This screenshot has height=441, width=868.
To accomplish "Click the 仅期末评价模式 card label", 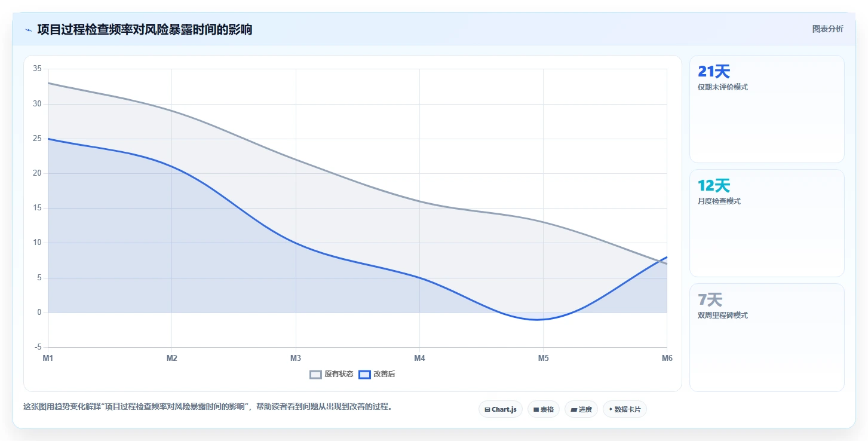I will click(723, 87).
